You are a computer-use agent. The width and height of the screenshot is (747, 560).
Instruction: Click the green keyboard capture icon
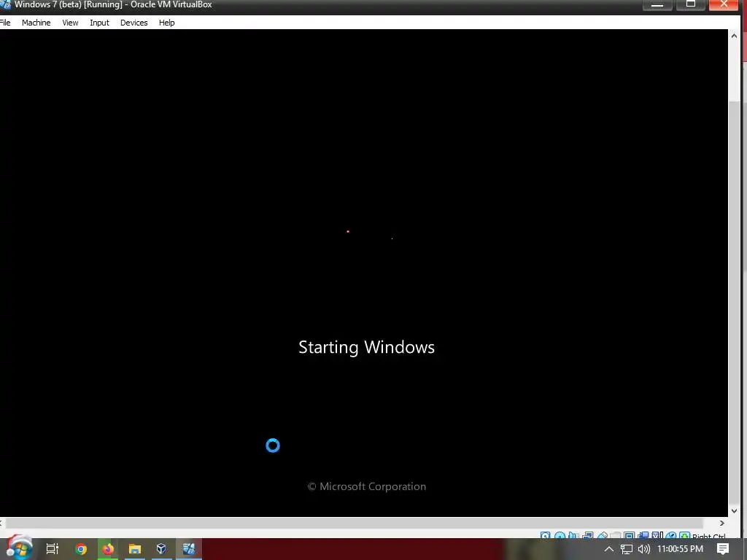click(685, 535)
